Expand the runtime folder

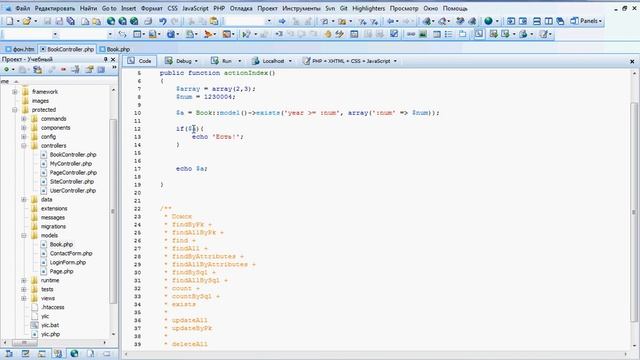pos(24,280)
